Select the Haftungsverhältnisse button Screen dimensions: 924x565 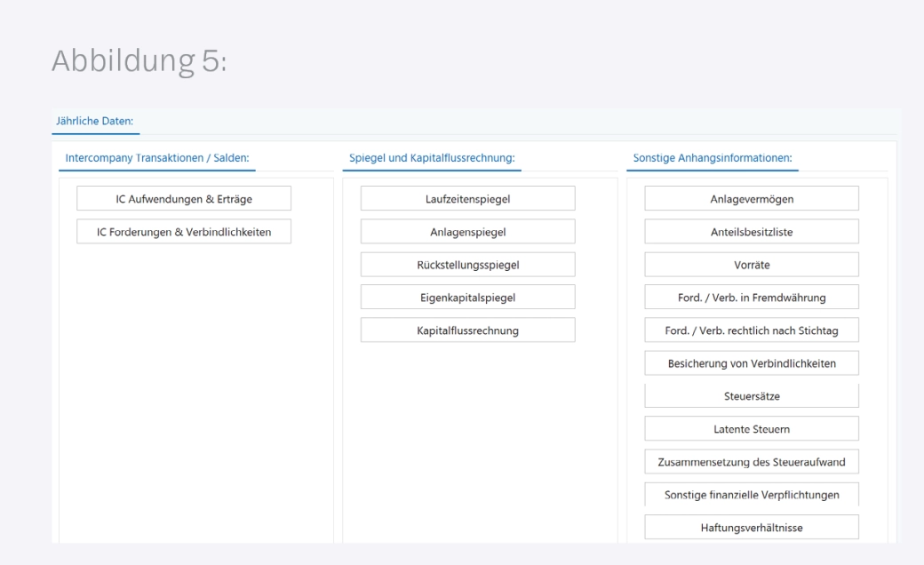[752, 528]
